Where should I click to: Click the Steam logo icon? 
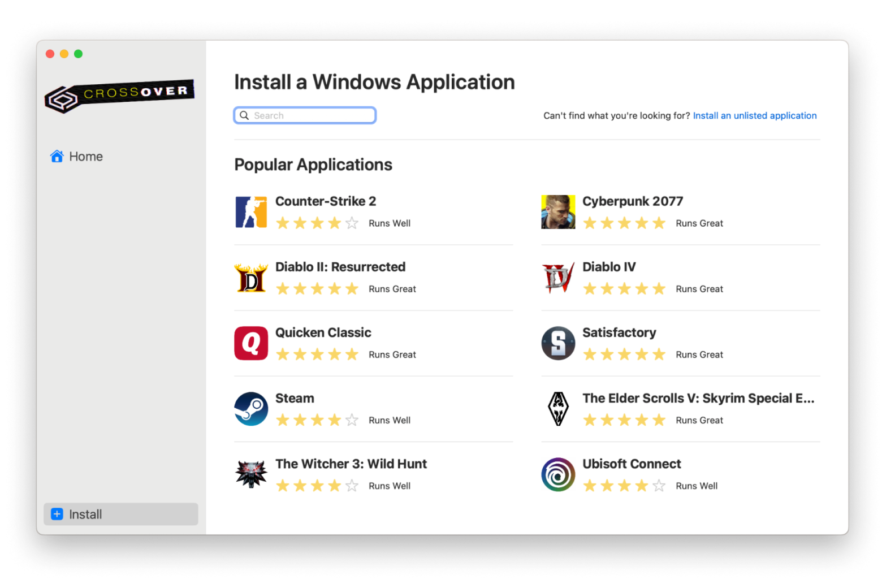251,409
